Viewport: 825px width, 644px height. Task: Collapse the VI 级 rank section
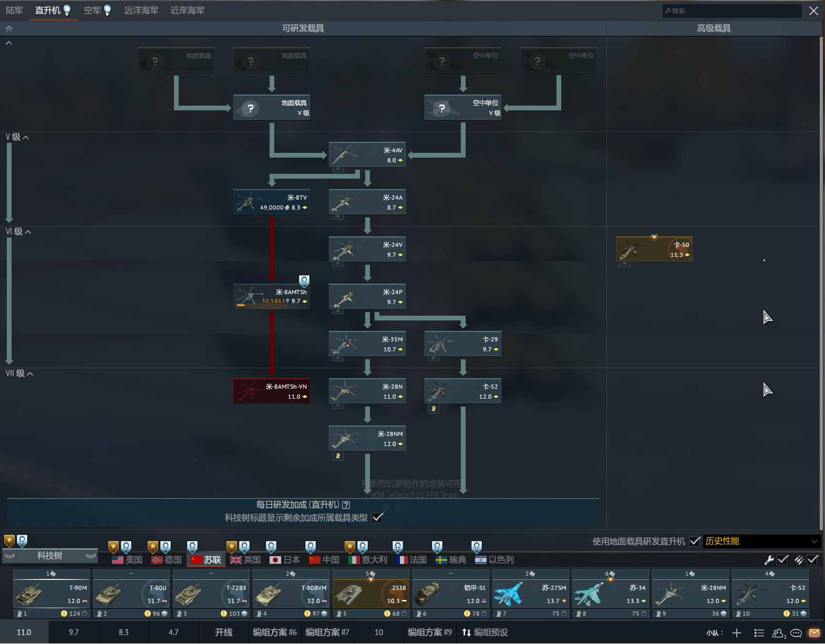18,232
